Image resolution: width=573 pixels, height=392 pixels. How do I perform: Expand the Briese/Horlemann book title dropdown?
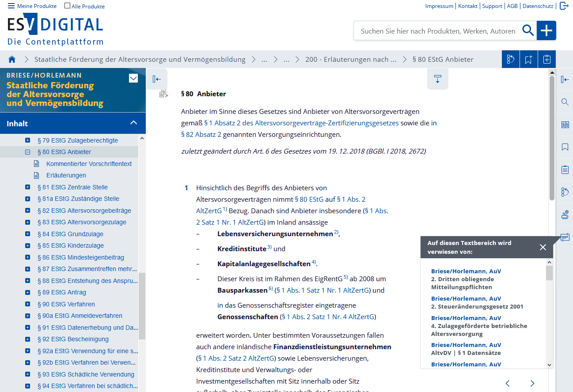point(133,79)
